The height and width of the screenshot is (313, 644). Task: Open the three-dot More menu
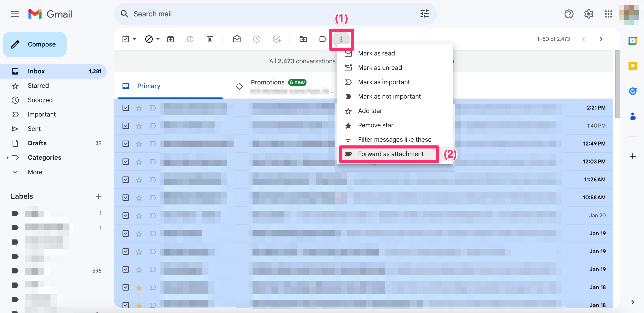click(341, 39)
